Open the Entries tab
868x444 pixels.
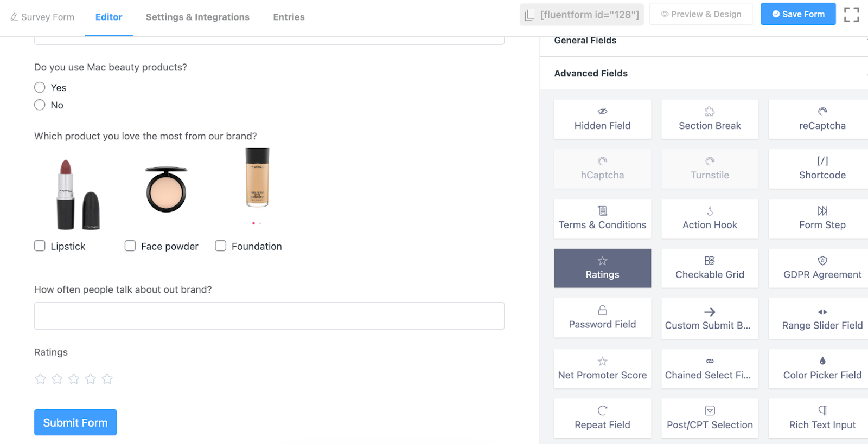pos(289,17)
